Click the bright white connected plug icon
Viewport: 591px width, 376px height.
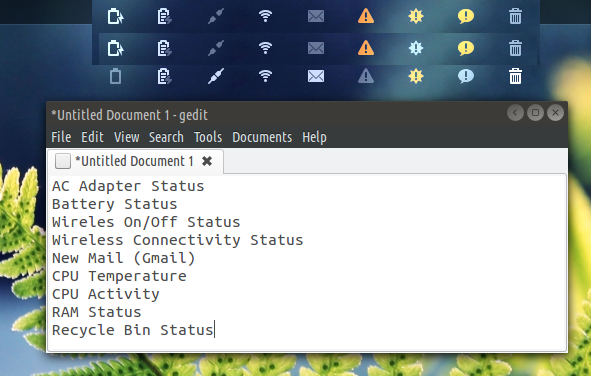(216, 76)
